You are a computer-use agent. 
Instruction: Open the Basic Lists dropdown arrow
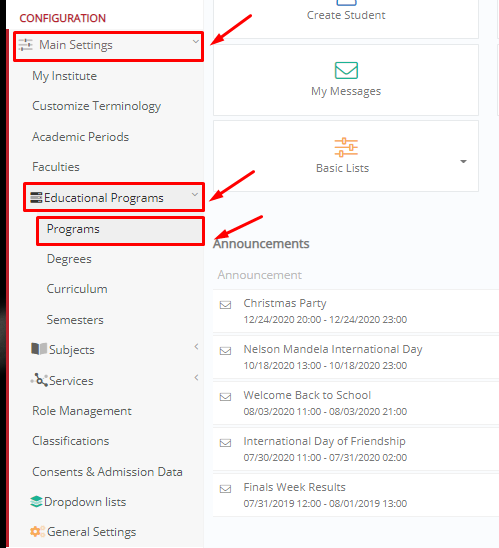(x=463, y=161)
